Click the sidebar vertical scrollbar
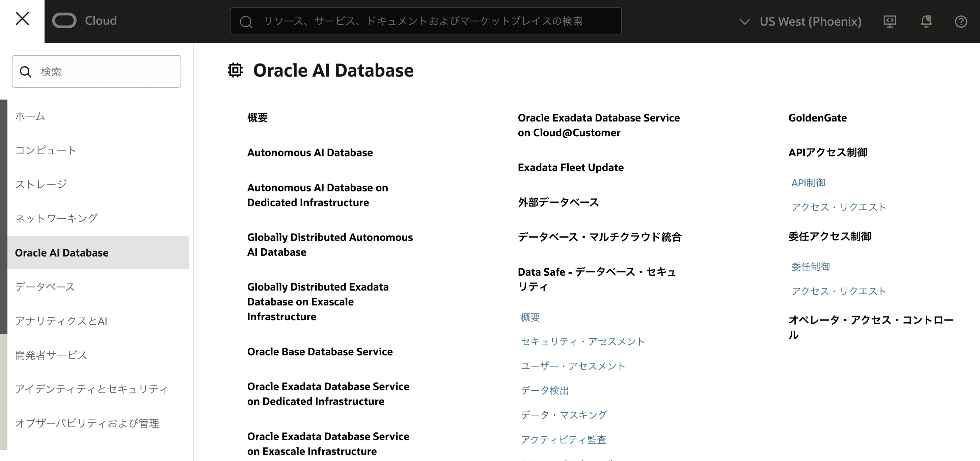Image resolution: width=980 pixels, height=461 pixels. click(x=4, y=217)
